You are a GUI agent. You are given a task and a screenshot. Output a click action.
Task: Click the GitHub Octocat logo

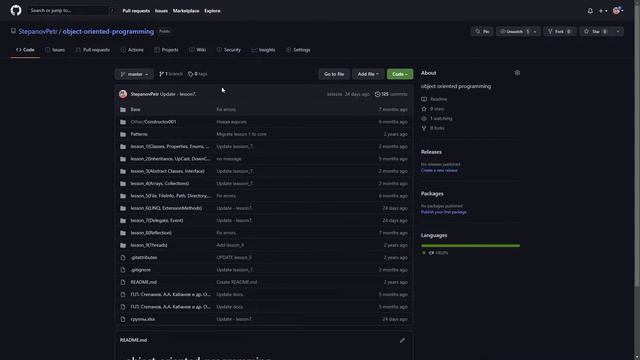(16, 10)
